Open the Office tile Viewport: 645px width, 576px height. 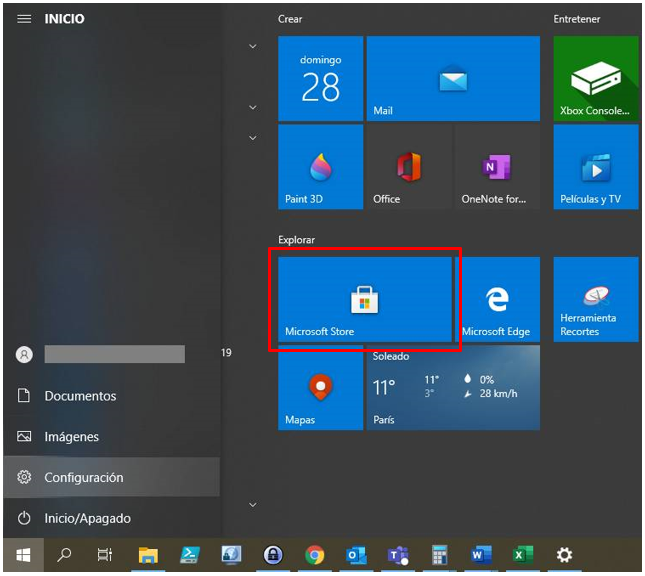(409, 167)
